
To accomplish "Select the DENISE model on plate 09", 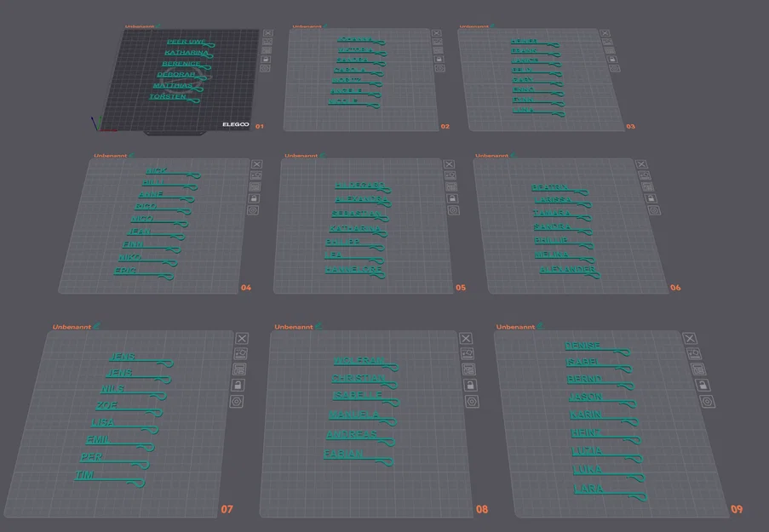I will pyautogui.click(x=597, y=348).
